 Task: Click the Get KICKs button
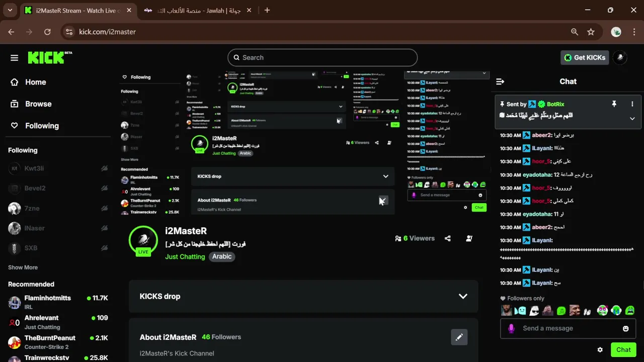click(585, 57)
